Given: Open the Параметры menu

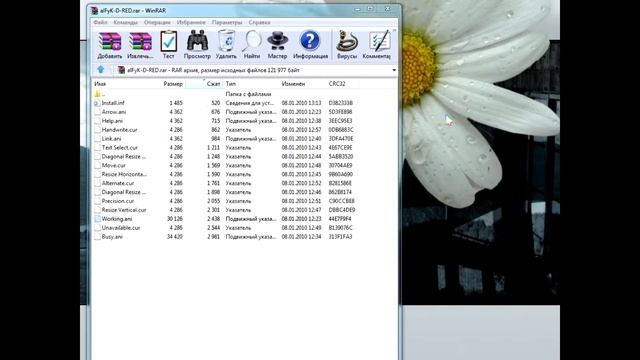Looking at the screenshot, I should pos(227,22).
